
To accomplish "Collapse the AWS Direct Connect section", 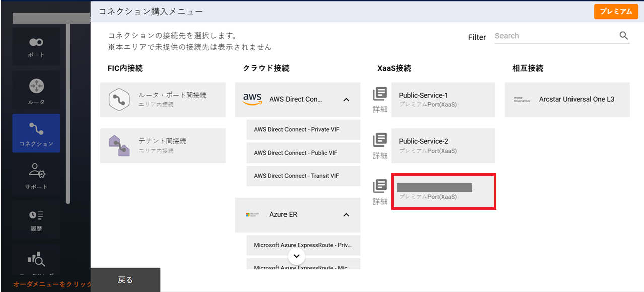I will [x=346, y=100].
